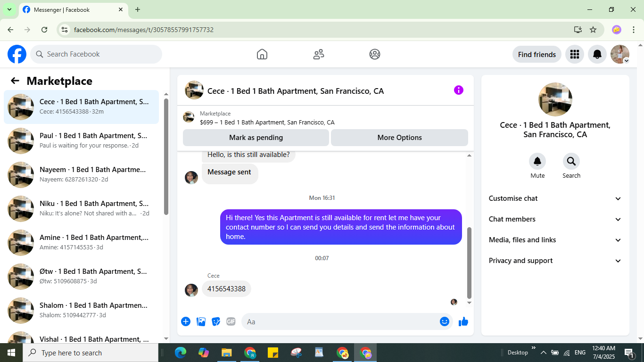Go back from Marketplace with arrow
Screen dimensions: 644x362
point(15,81)
